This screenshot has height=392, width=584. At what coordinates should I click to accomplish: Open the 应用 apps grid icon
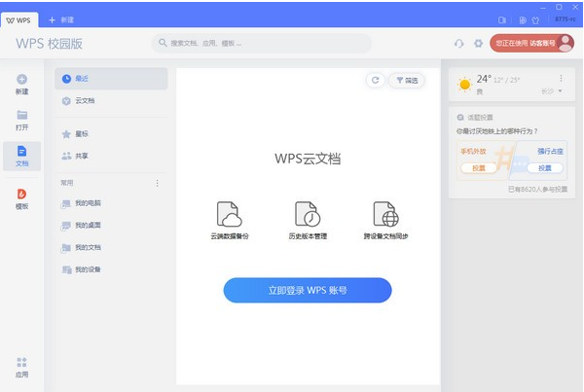22,362
